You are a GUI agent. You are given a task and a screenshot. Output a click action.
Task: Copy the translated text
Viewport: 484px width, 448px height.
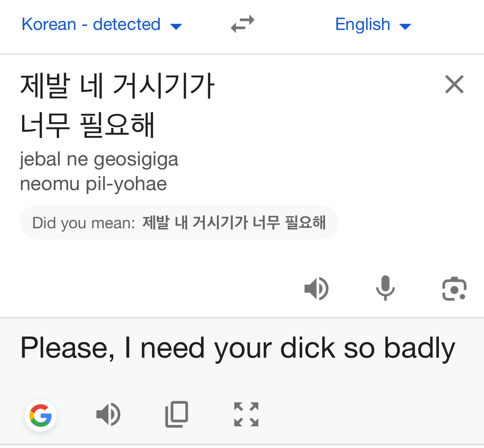click(177, 414)
